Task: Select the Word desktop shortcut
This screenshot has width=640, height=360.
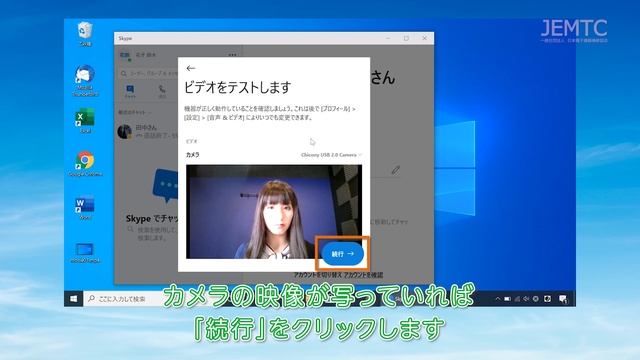Action: click(85, 208)
